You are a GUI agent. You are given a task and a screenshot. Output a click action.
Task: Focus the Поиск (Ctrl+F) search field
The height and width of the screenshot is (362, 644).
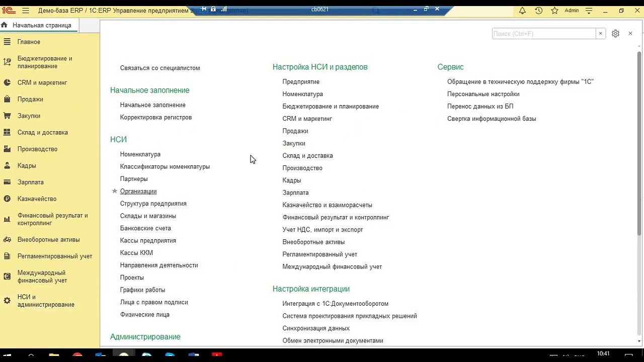coord(543,34)
